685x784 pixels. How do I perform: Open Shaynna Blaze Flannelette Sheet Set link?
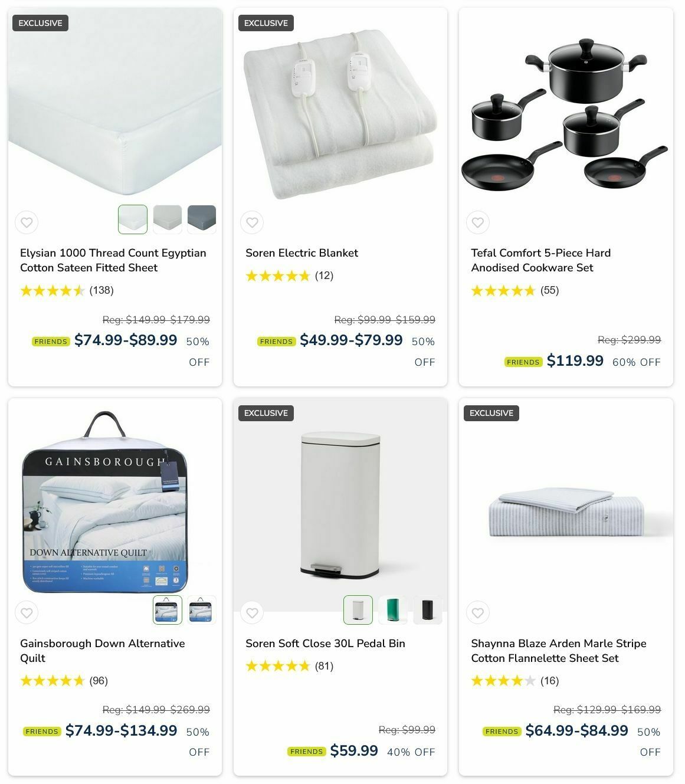point(559,651)
